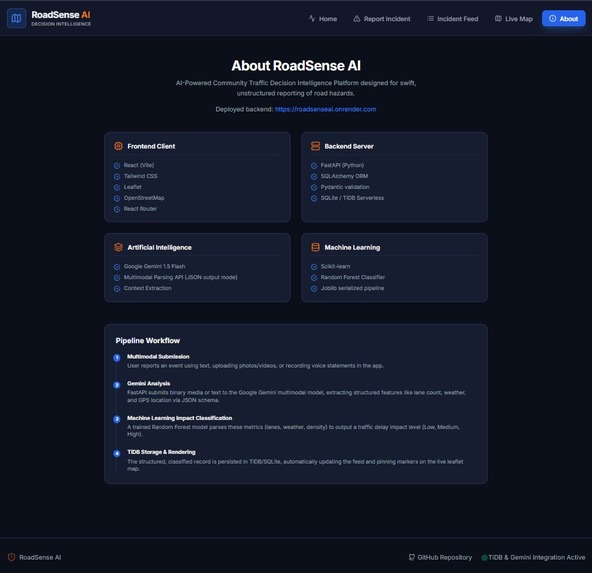Click the Multimodal Submission step title
Viewport: 592px width, 573px height.
click(158, 356)
